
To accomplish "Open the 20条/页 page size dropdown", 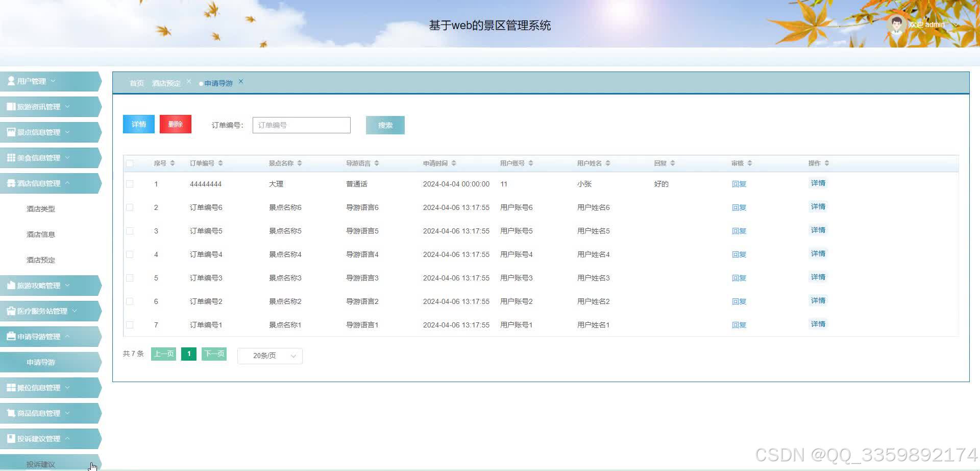I will (270, 356).
